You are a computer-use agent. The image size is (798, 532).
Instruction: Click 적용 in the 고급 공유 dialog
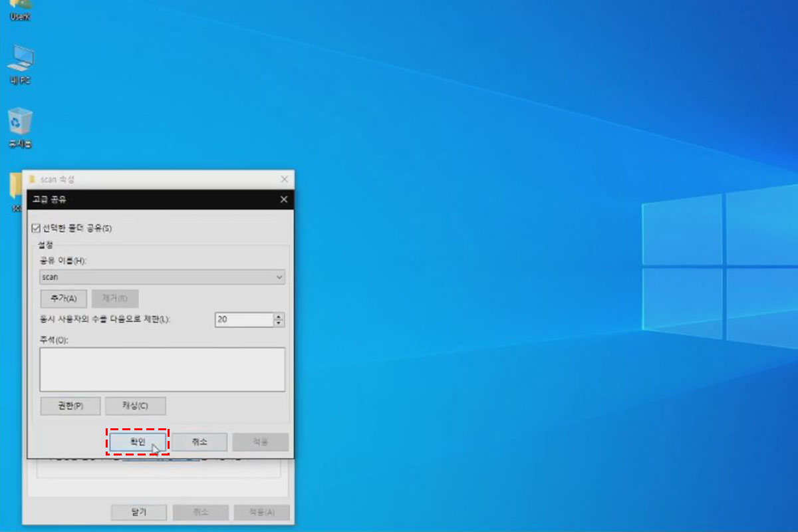click(x=260, y=442)
